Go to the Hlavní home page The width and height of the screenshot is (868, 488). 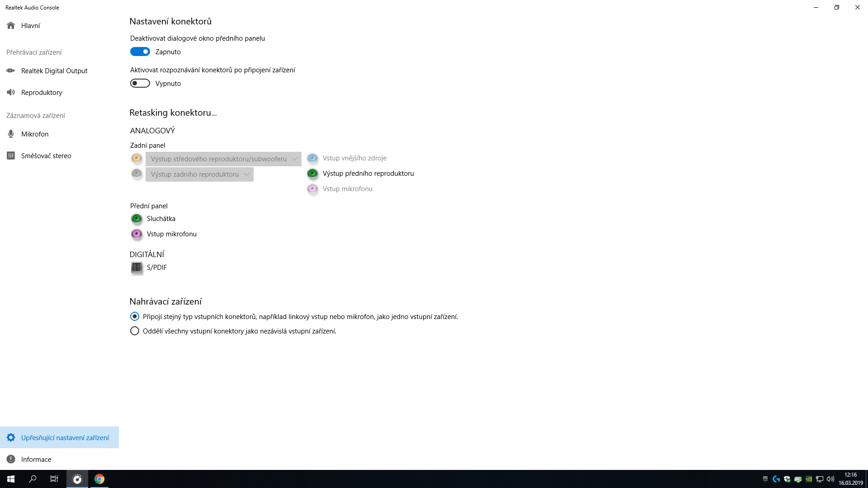pos(30,26)
